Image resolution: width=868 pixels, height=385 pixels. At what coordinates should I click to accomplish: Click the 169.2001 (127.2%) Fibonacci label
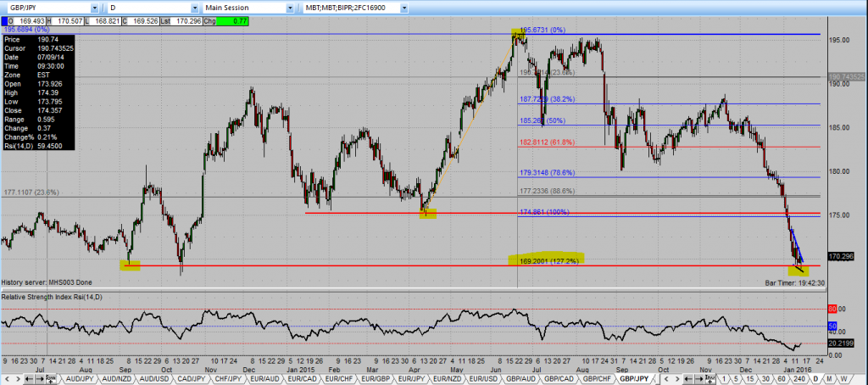point(548,261)
